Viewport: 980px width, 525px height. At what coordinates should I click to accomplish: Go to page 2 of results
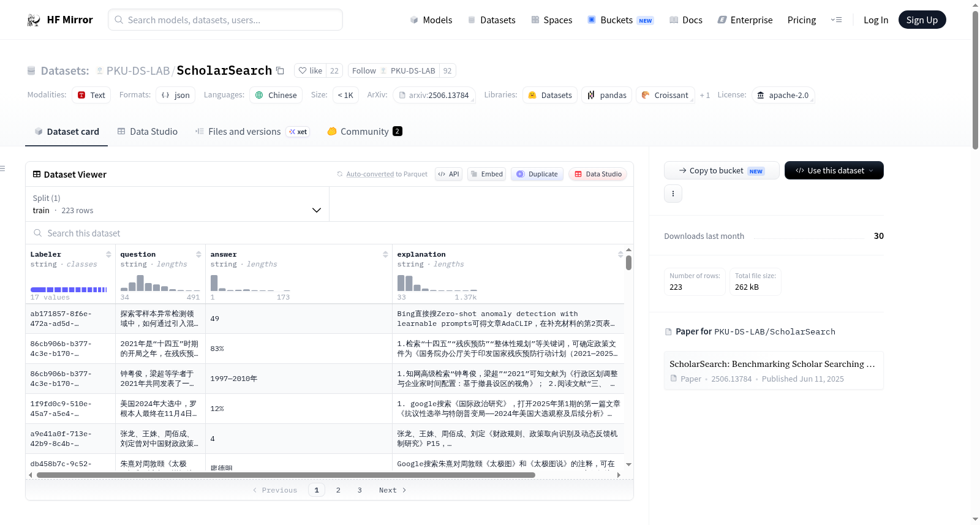(x=338, y=490)
